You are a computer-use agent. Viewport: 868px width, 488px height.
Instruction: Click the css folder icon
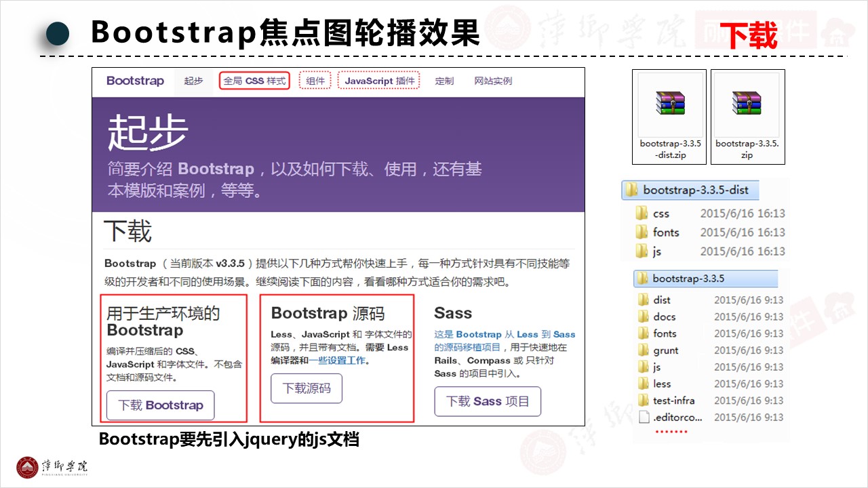tap(642, 213)
